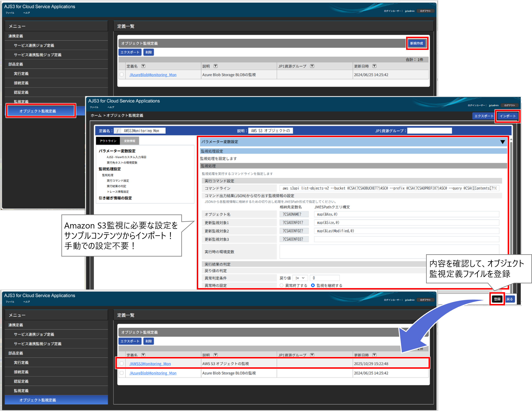The width and height of the screenshot is (532, 411).
Task: Click the インポート button
Action: coord(507,116)
